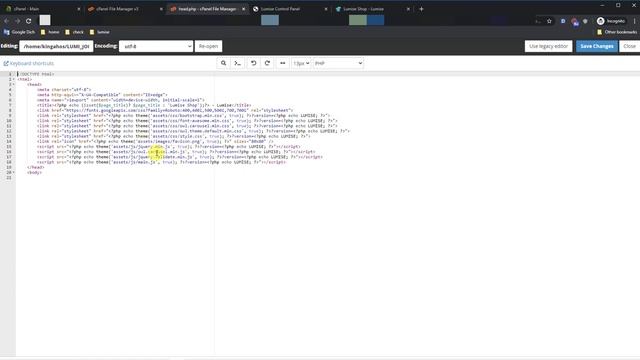
Task: Click the main.js script line
Action: click(x=162, y=162)
